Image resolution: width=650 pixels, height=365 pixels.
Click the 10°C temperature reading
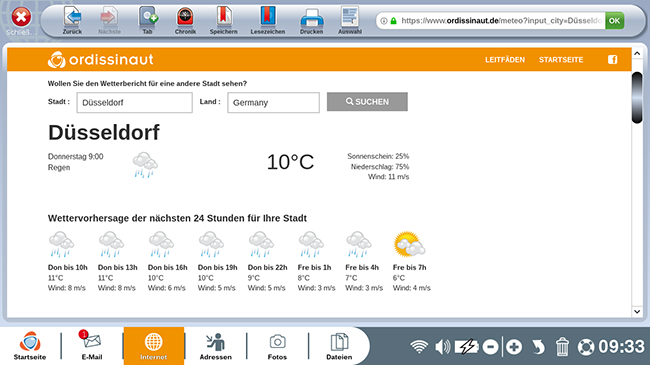[x=290, y=162]
